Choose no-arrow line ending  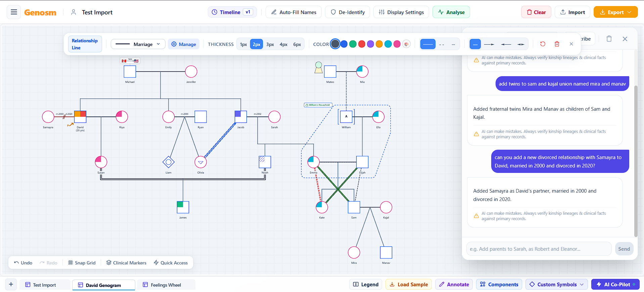click(475, 44)
